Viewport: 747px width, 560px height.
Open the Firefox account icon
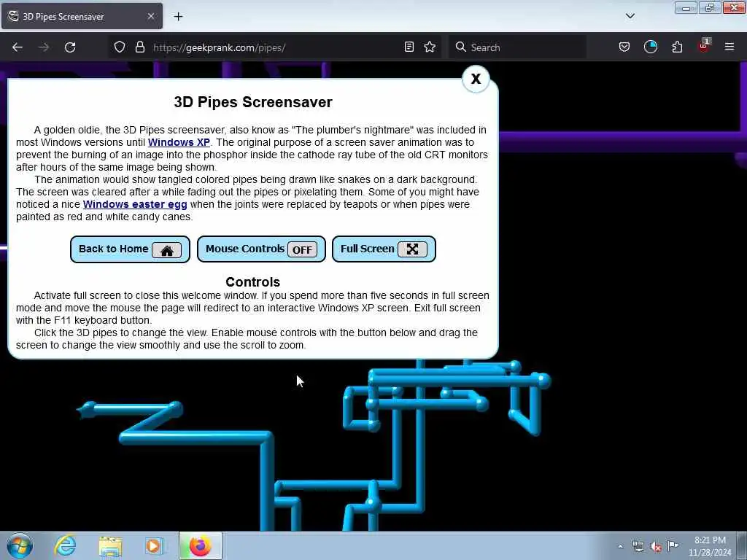click(x=650, y=47)
